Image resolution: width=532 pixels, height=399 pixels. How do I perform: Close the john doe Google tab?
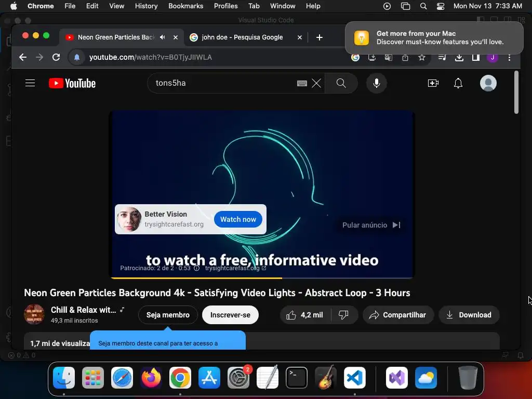tap(300, 37)
